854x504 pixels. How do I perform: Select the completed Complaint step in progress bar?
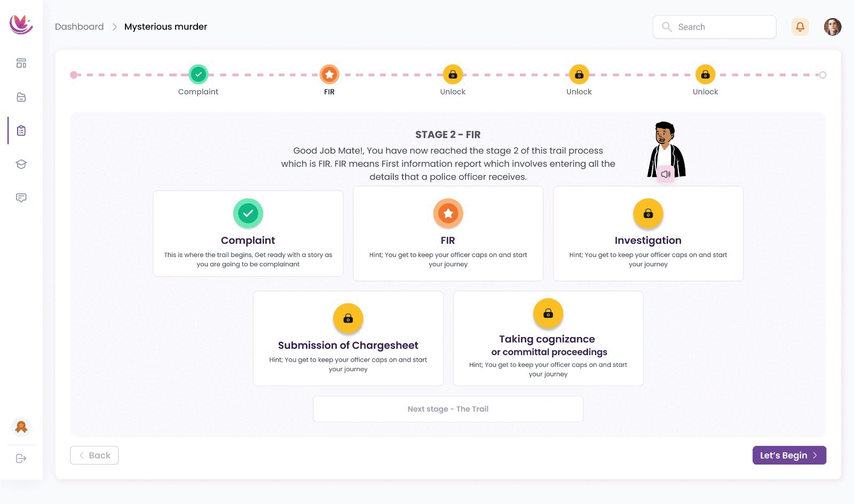(199, 75)
